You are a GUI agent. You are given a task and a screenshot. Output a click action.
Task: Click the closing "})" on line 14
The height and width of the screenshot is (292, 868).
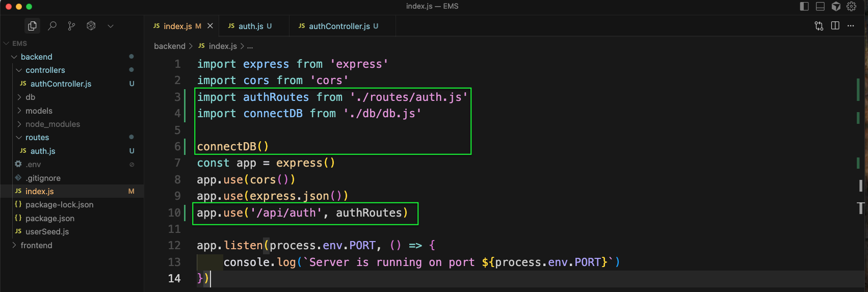click(203, 279)
